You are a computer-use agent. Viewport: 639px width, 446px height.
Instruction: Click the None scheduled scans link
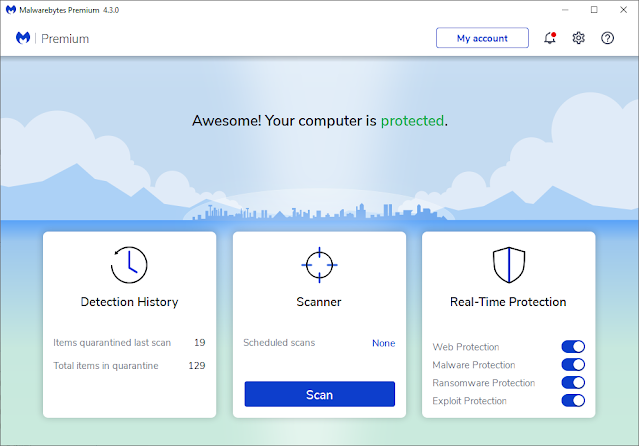(383, 343)
